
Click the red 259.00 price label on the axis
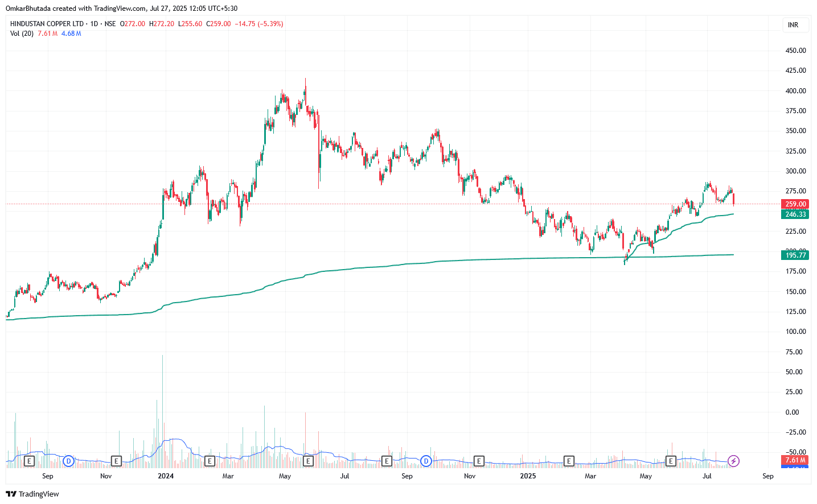tap(795, 204)
